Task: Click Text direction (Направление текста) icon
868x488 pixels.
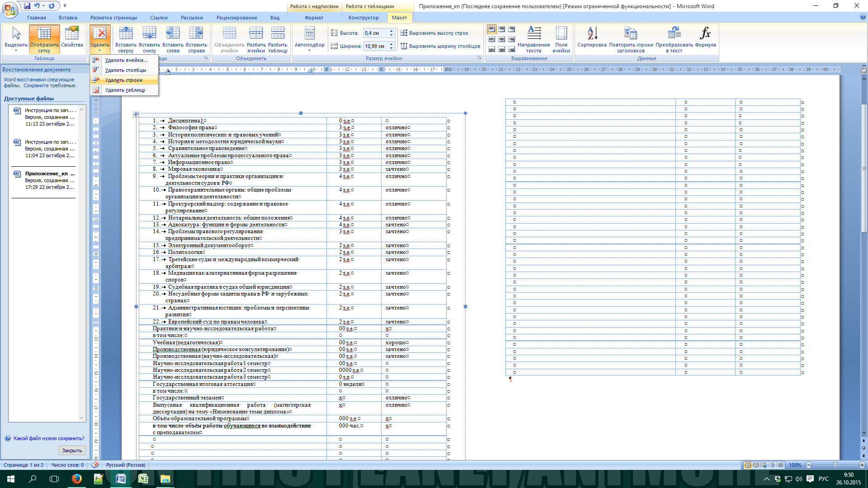Action: click(x=534, y=39)
